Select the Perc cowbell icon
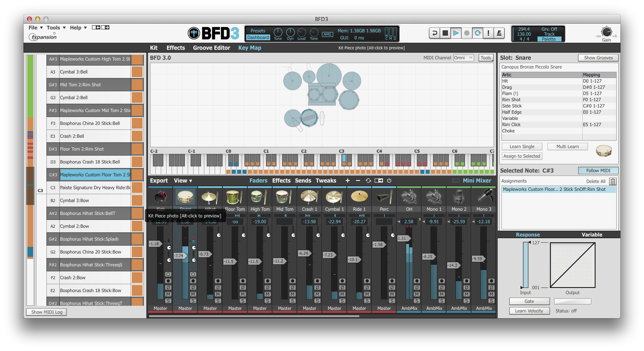 point(384,197)
